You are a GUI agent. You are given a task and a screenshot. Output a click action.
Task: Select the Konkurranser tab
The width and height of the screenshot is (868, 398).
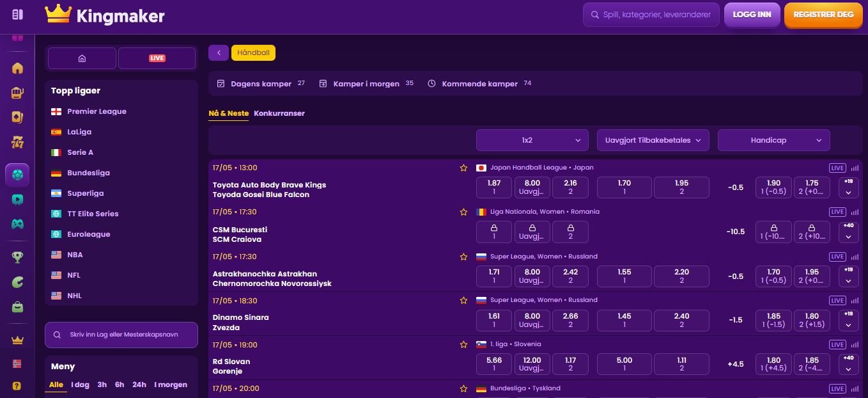(279, 113)
